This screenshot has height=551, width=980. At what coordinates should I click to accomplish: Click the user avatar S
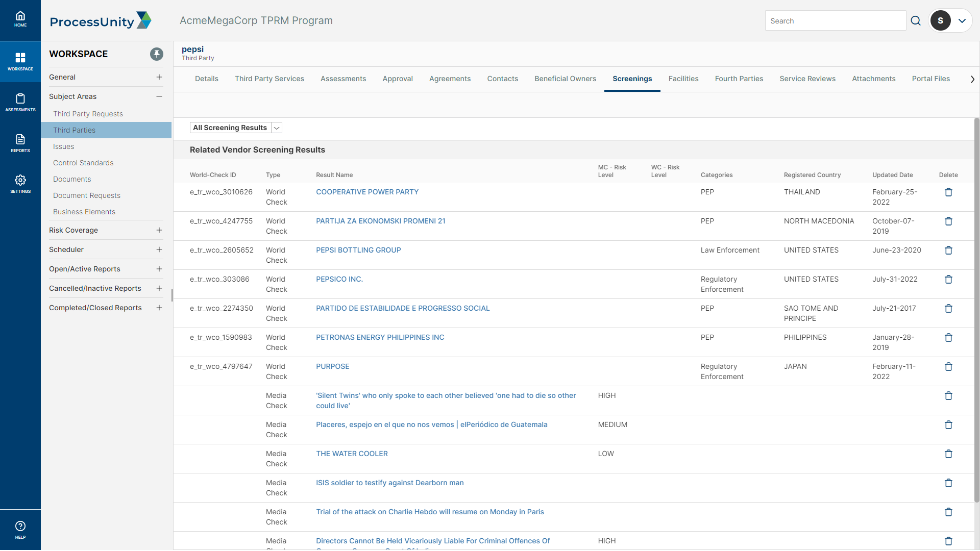pyautogui.click(x=940, y=21)
